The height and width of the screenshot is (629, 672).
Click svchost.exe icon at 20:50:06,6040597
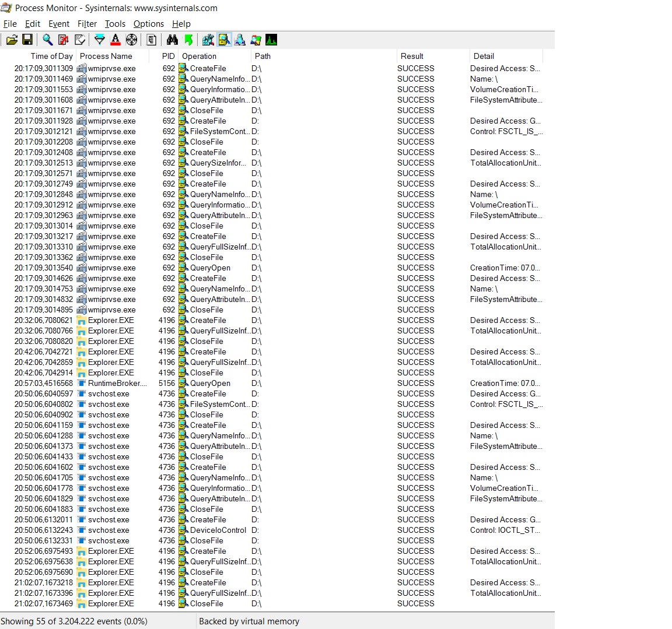click(x=82, y=394)
